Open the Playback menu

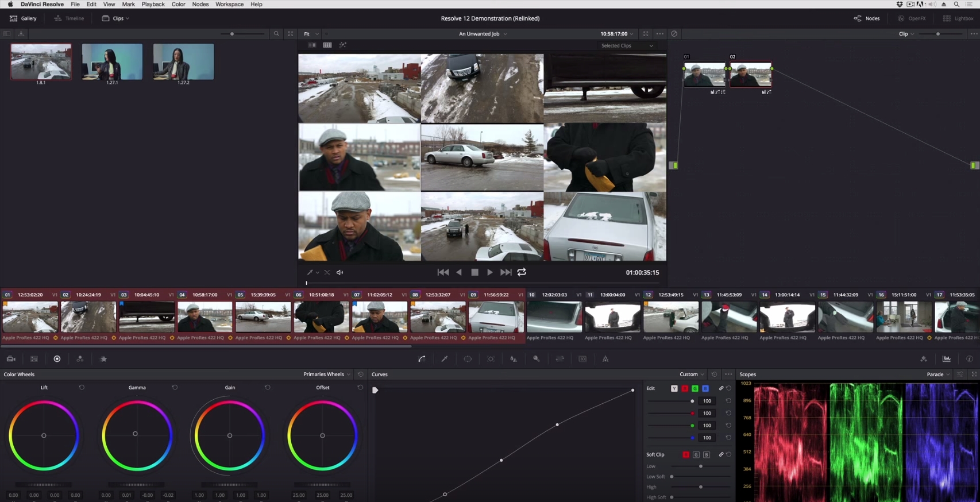(153, 4)
